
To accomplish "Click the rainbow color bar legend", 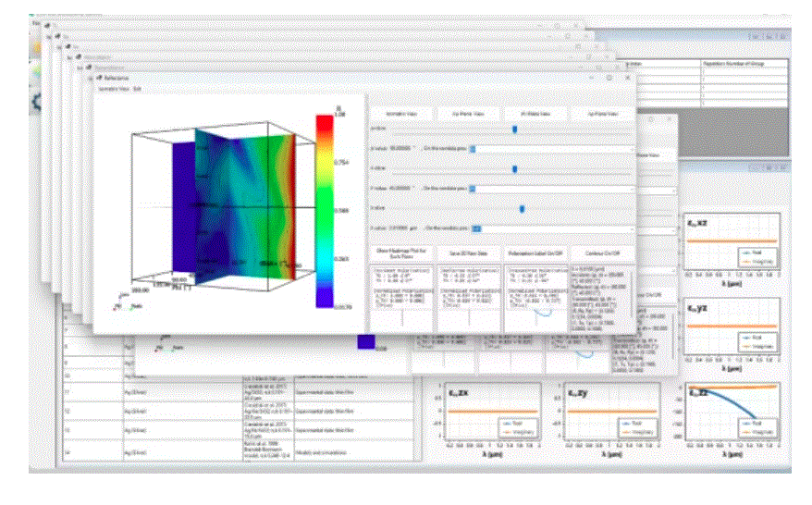I will (x=325, y=211).
